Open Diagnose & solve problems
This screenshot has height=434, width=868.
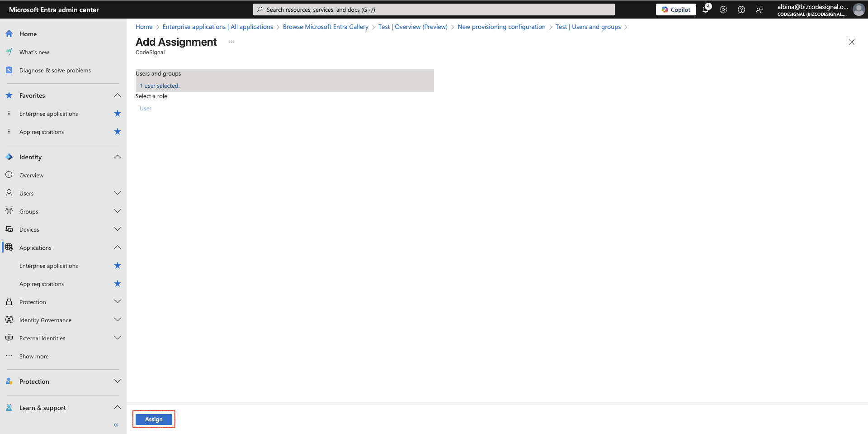pyautogui.click(x=55, y=70)
